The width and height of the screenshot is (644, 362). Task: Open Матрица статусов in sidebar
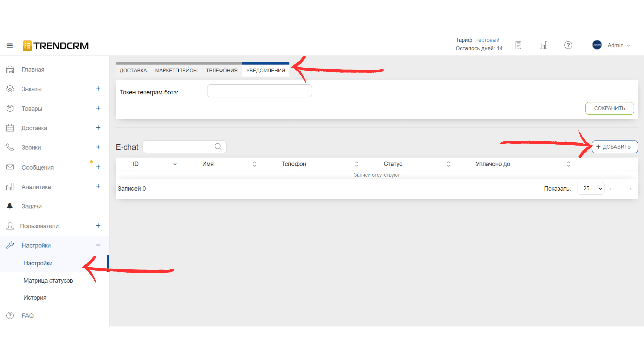48,281
